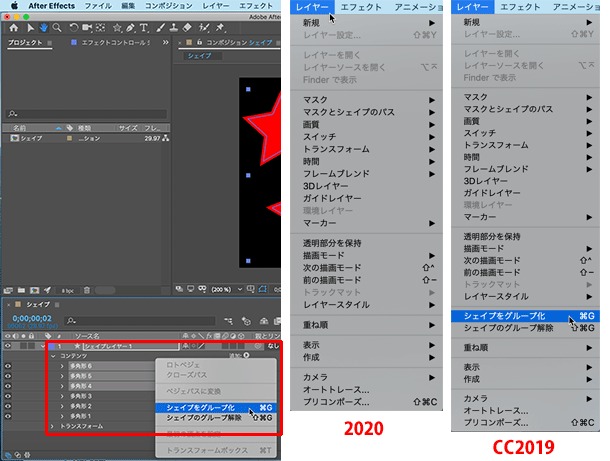This screenshot has width=610, height=461.
Task: Collapse layer 1 twirl-down arrow
Action: coord(43,346)
